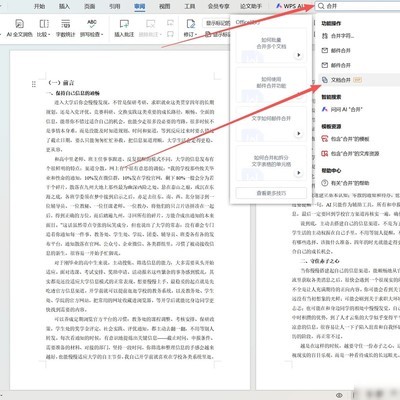Viewport: 400px width, 400px height.
Task: Switch to the 插入 tab
Action: (64, 6)
